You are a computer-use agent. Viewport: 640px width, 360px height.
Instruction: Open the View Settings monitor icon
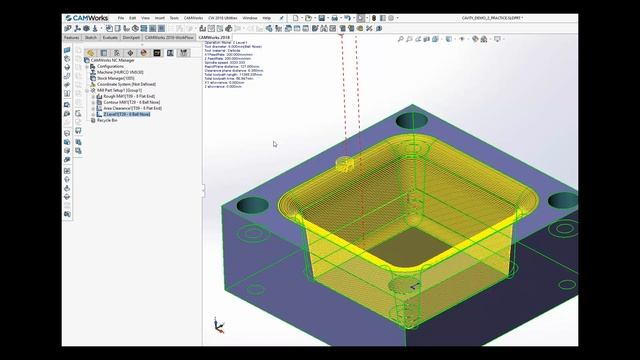497,39
